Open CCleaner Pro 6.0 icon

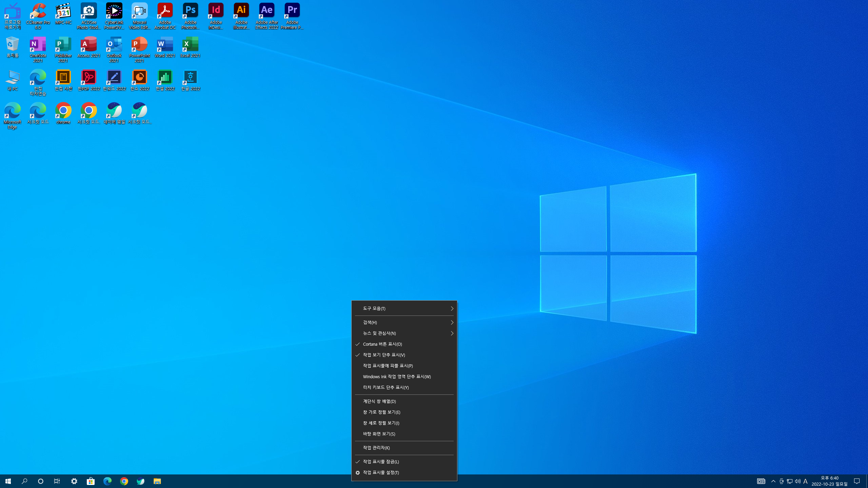38,16
